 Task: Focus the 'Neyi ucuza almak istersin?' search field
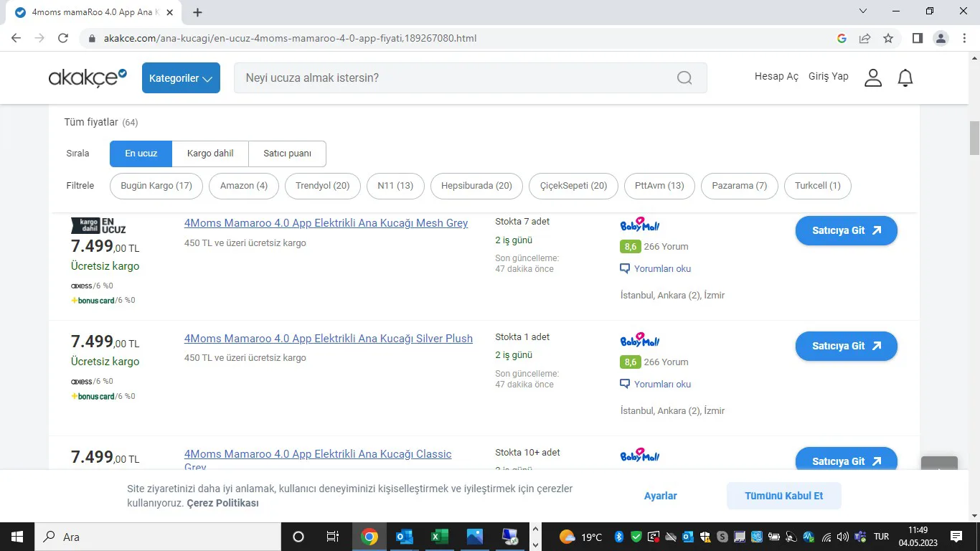[x=470, y=77]
